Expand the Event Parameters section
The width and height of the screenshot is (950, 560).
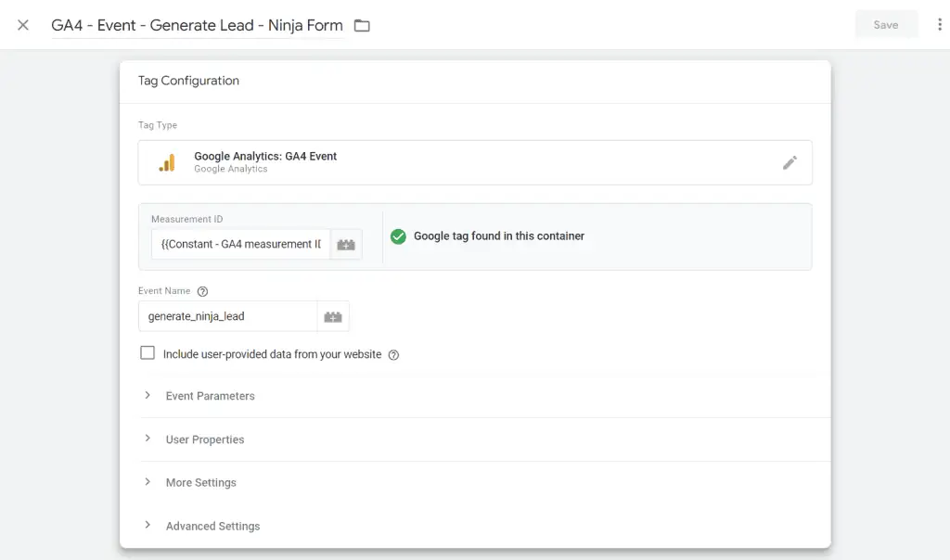(210, 396)
